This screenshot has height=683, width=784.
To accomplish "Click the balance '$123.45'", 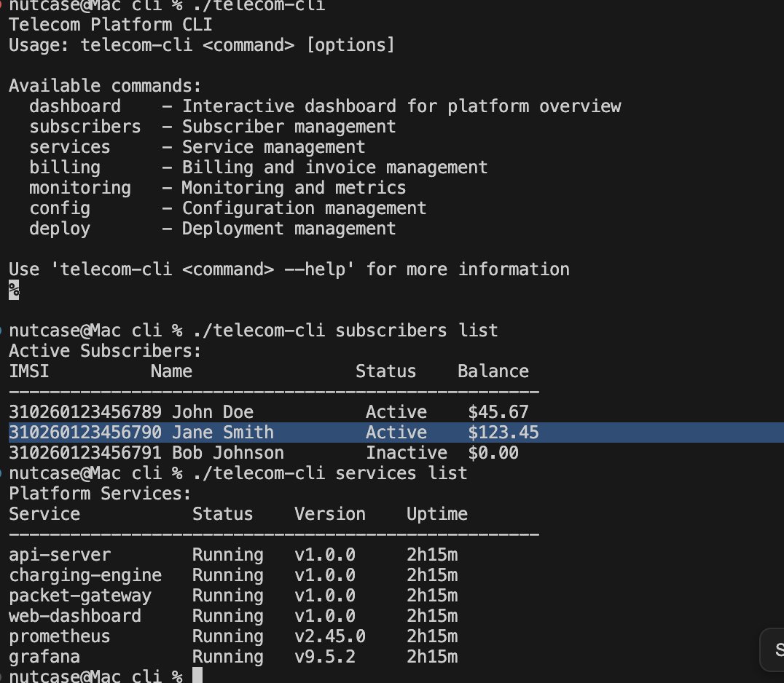I will 503,433.
